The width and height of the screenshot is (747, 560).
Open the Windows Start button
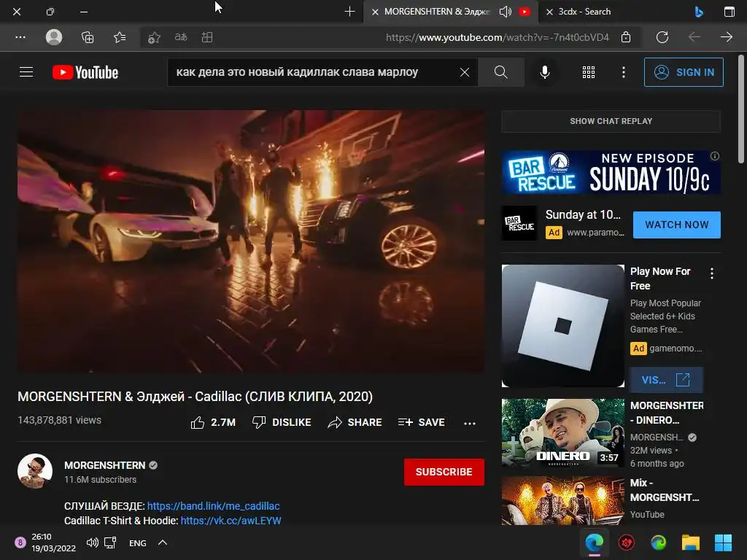(x=723, y=542)
